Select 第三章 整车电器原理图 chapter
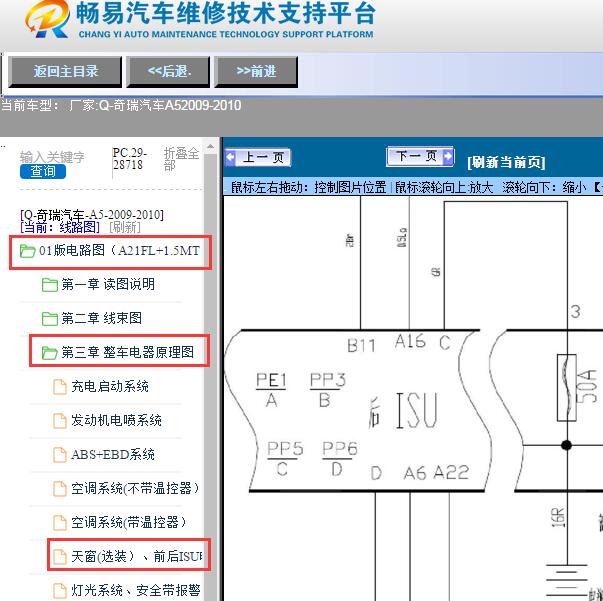Image resolution: width=603 pixels, height=601 pixels. (x=127, y=352)
